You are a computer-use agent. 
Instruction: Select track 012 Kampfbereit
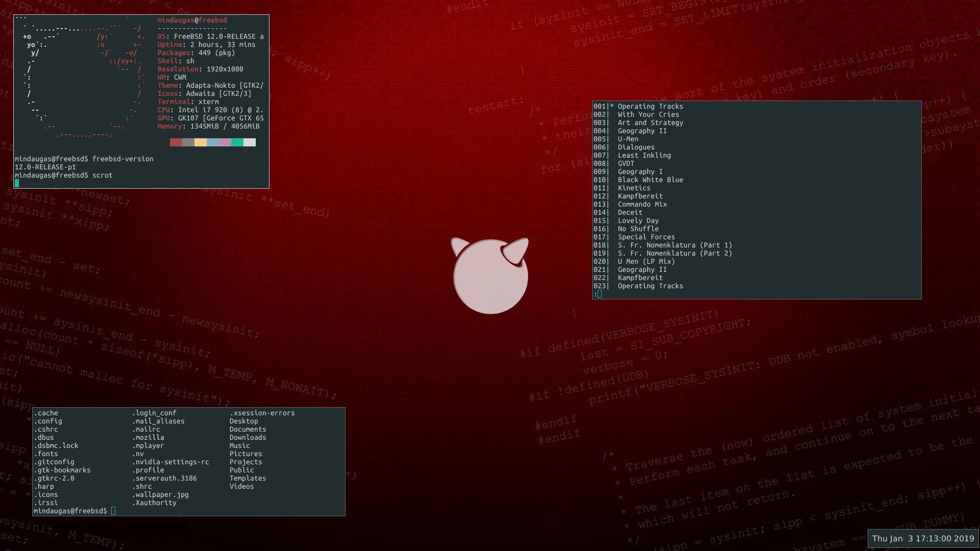coord(628,196)
